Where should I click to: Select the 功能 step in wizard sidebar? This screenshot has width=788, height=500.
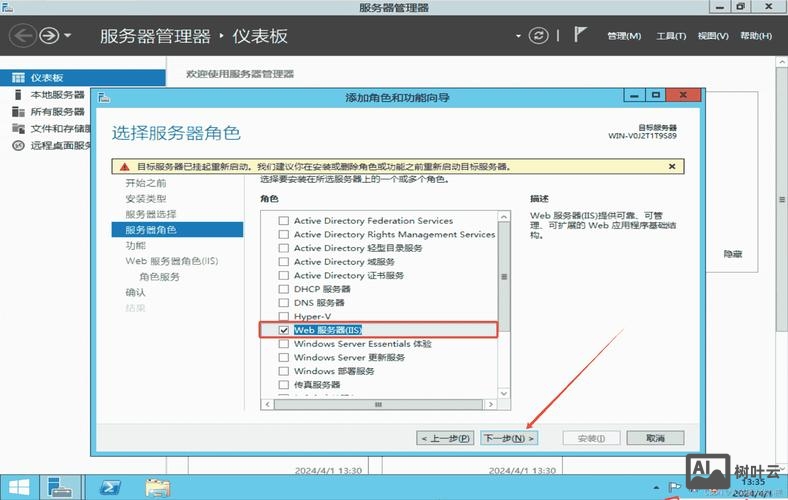point(135,245)
